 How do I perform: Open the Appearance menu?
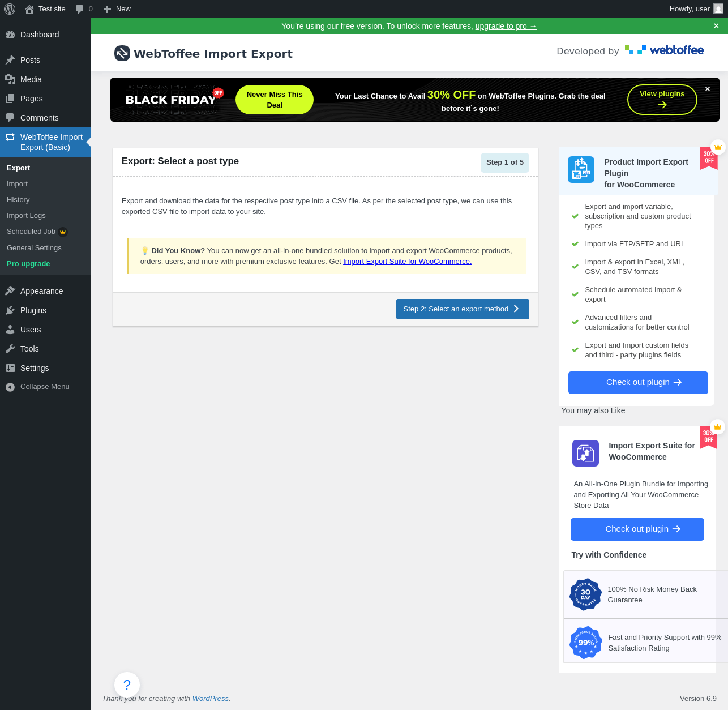[45, 291]
